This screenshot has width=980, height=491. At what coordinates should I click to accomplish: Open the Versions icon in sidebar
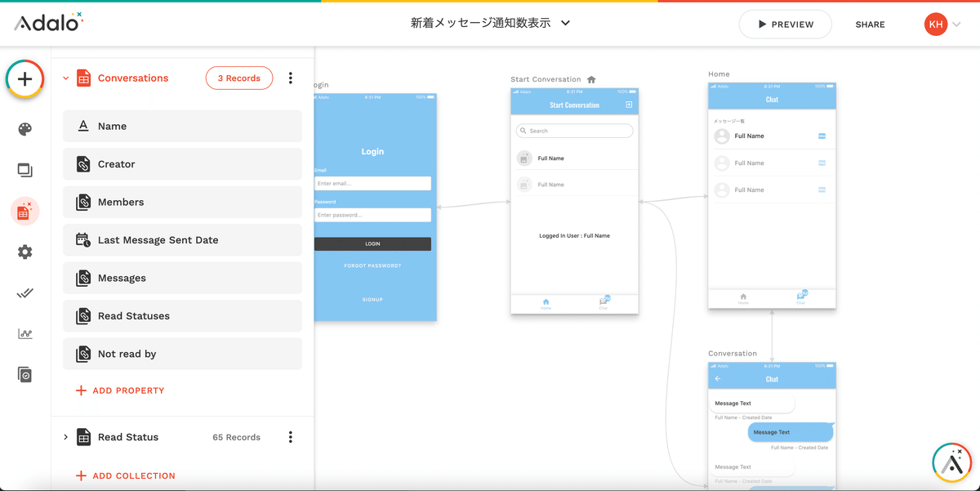coord(25,375)
